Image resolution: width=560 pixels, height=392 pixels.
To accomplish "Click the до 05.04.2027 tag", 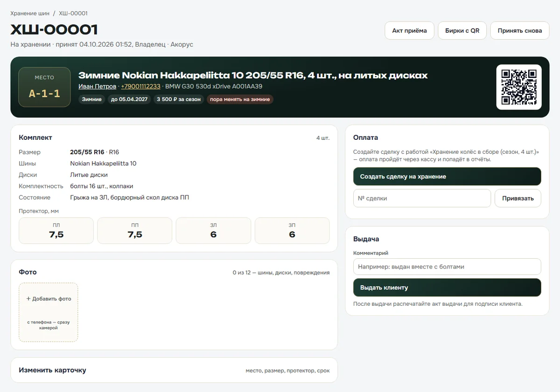I will 129,99.
